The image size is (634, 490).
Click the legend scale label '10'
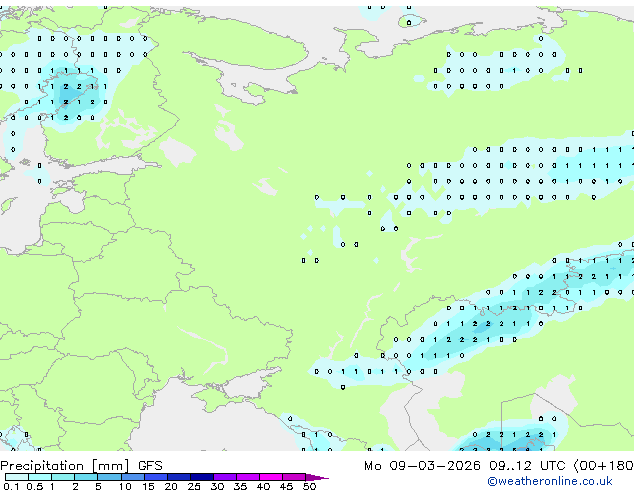pyautogui.click(x=125, y=486)
